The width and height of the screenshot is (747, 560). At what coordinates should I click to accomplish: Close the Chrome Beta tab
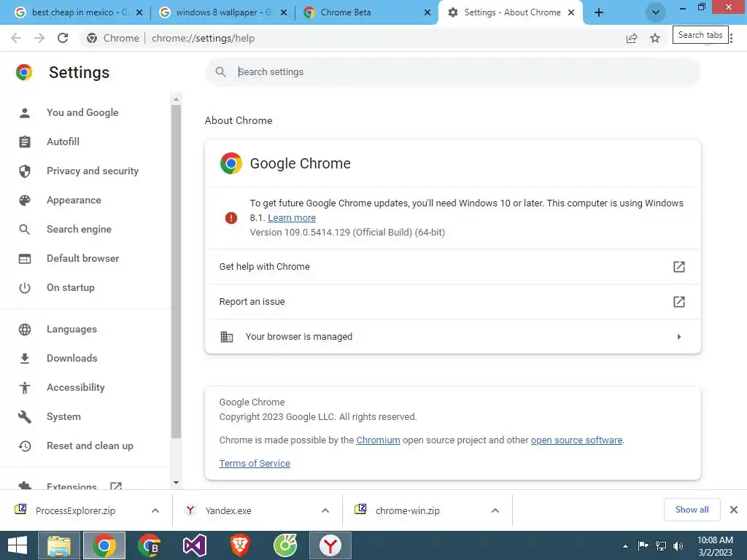pyautogui.click(x=427, y=12)
